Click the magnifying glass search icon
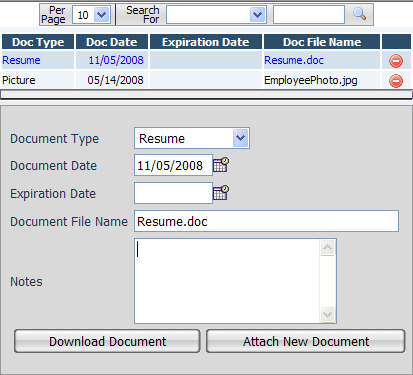 [359, 14]
